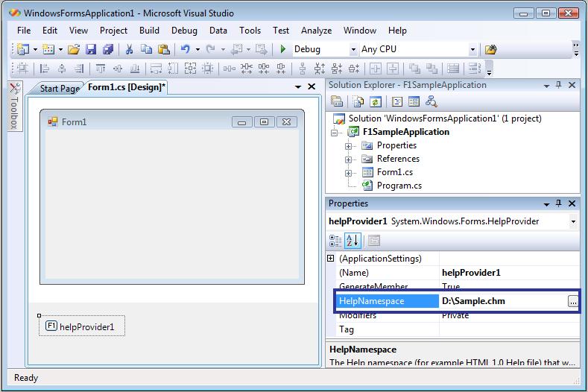Open the Tools menu
The image size is (588, 392).
250,31
